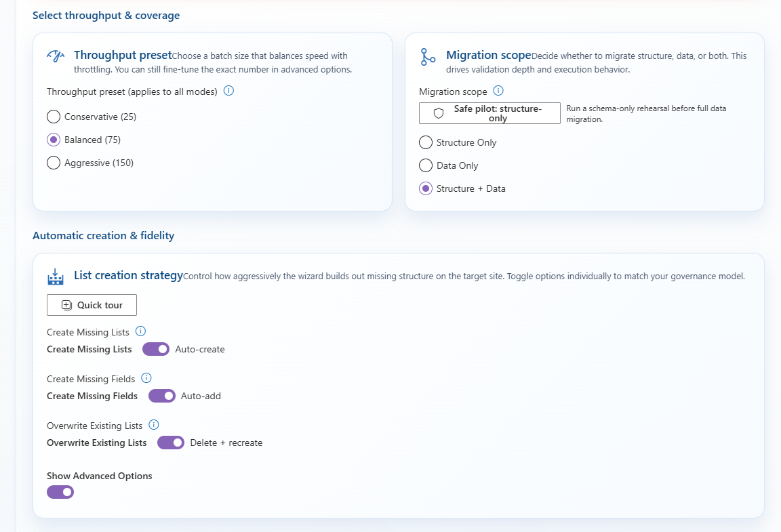Screen dimensions: 781x532
Task: Turn off the Delete + recreate toggle
Action: click(171, 443)
